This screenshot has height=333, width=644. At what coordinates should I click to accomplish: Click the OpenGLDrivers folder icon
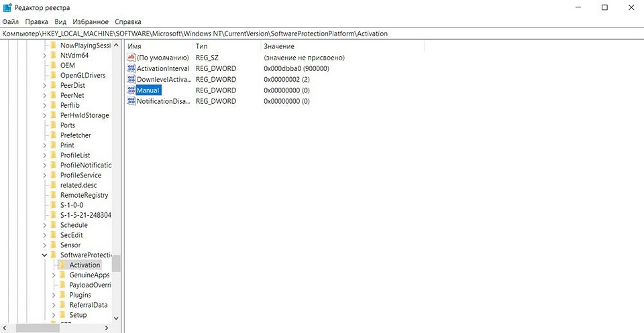pyautogui.click(x=53, y=76)
